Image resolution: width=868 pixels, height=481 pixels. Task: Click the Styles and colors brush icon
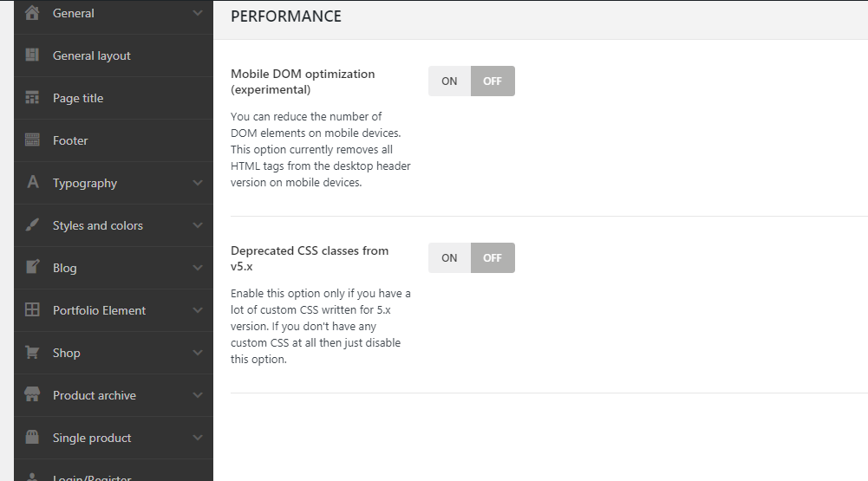(32, 225)
